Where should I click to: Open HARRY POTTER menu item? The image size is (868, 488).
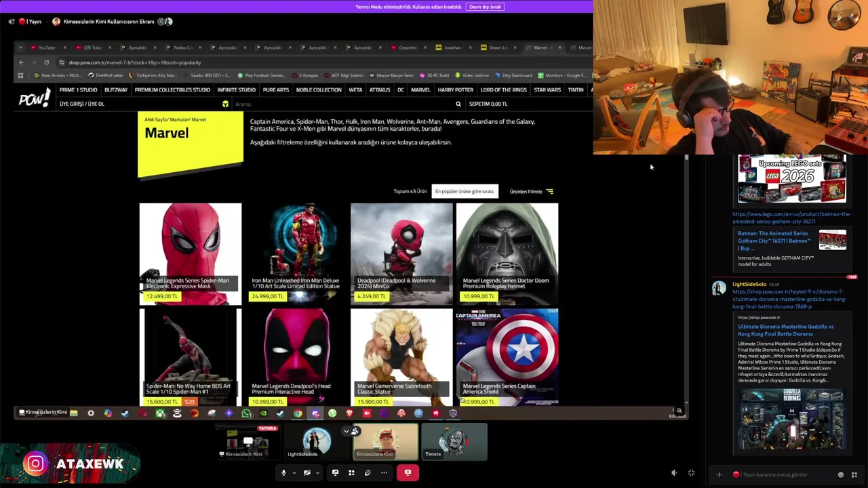pos(456,90)
